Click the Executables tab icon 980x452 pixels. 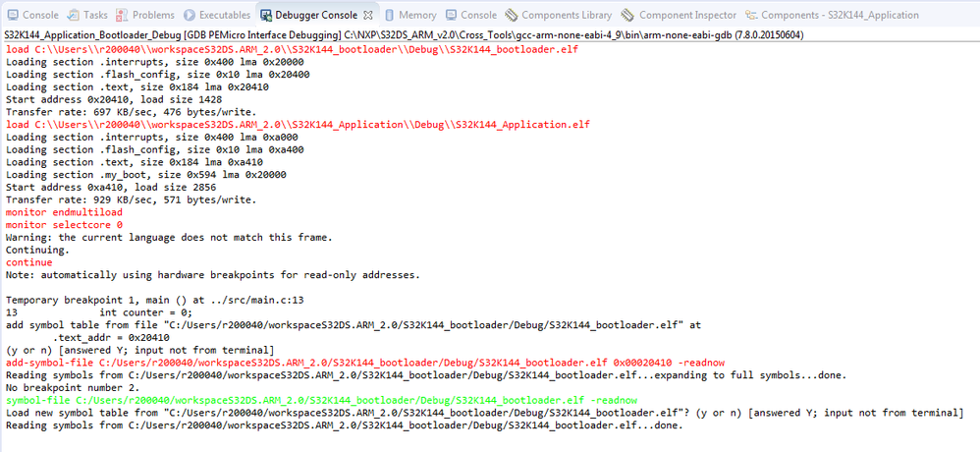point(190,15)
